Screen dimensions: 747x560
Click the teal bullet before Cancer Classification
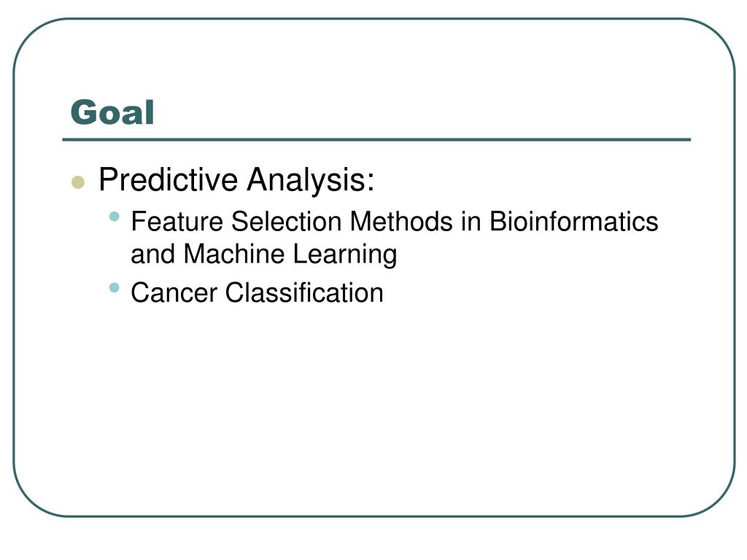[x=114, y=287]
